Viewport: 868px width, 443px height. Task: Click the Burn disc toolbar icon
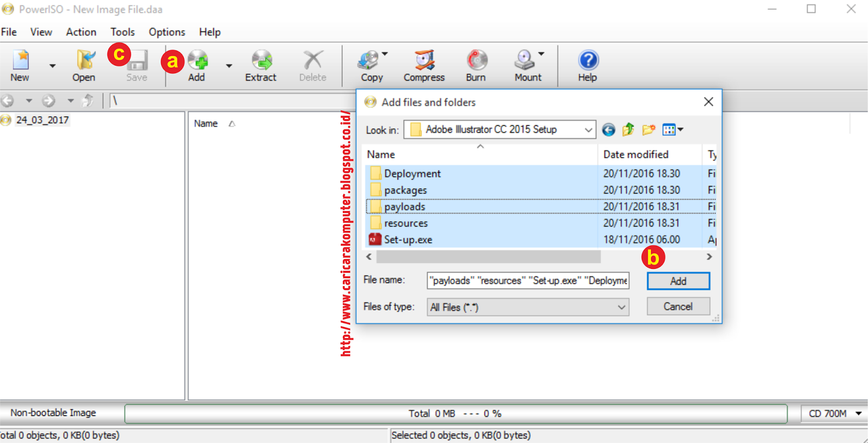[477, 60]
